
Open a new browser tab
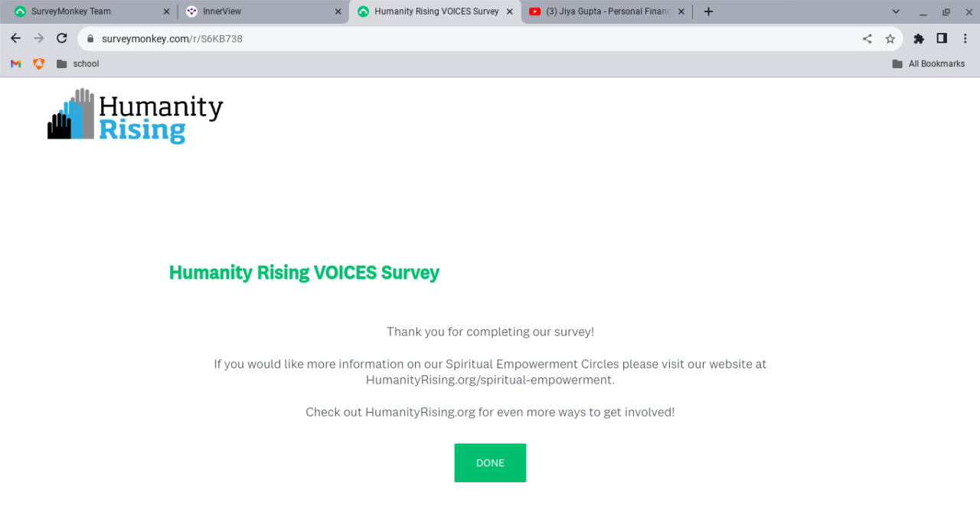[x=708, y=11]
